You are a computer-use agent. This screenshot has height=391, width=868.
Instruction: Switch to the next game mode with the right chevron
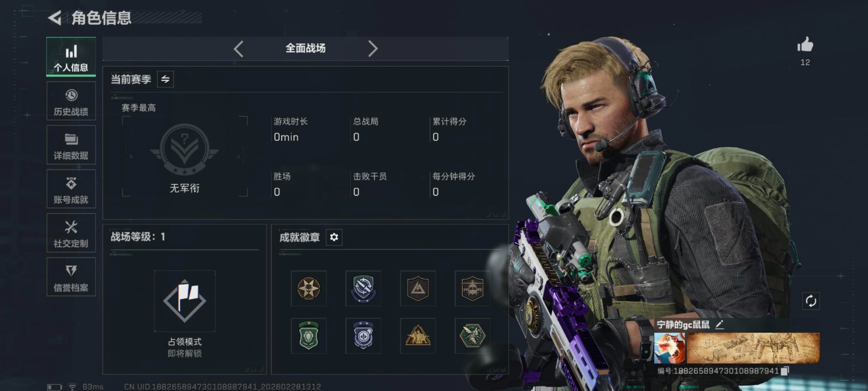[x=373, y=48]
